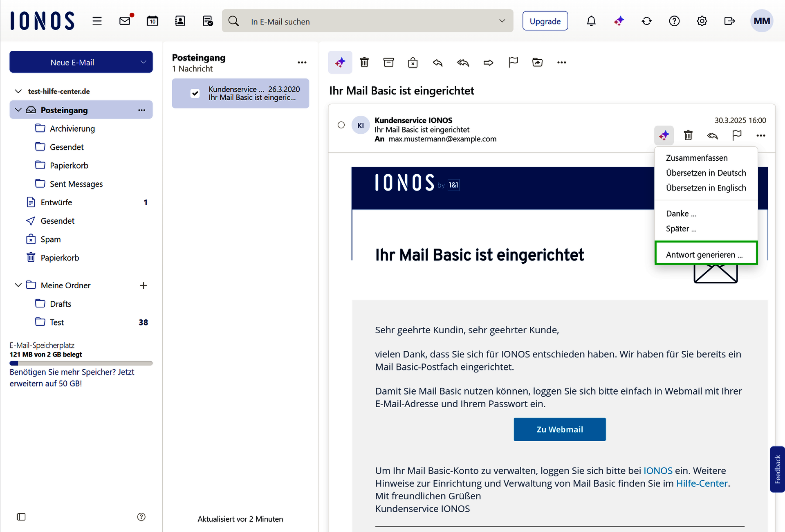Viewport: 785px width, 532px height.
Task: Refresh mailbox with the reload icon
Action: [x=647, y=21]
